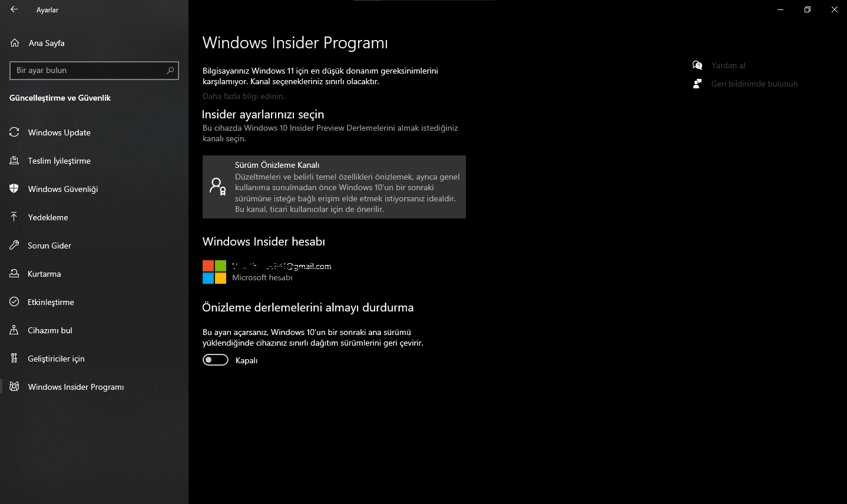The height and width of the screenshot is (504, 847).
Task: Click the search magnifier icon in settings search
Action: click(x=170, y=71)
